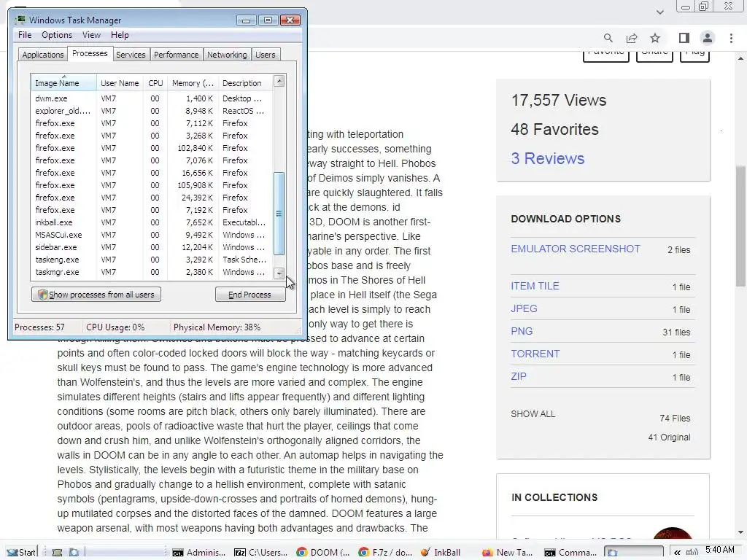This screenshot has width=747, height=560.
Task: Open Task Manager View menu
Action: (x=91, y=35)
